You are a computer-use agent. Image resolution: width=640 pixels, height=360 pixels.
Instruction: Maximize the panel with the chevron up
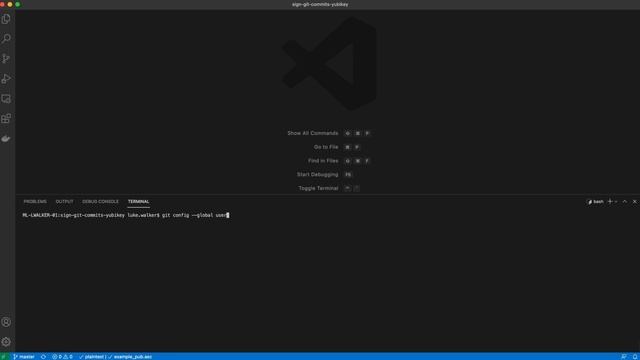pyautogui.click(x=624, y=202)
